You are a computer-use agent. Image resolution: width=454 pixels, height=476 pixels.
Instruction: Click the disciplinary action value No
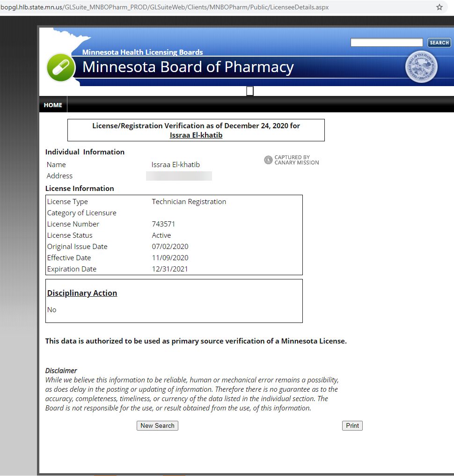pyautogui.click(x=51, y=310)
